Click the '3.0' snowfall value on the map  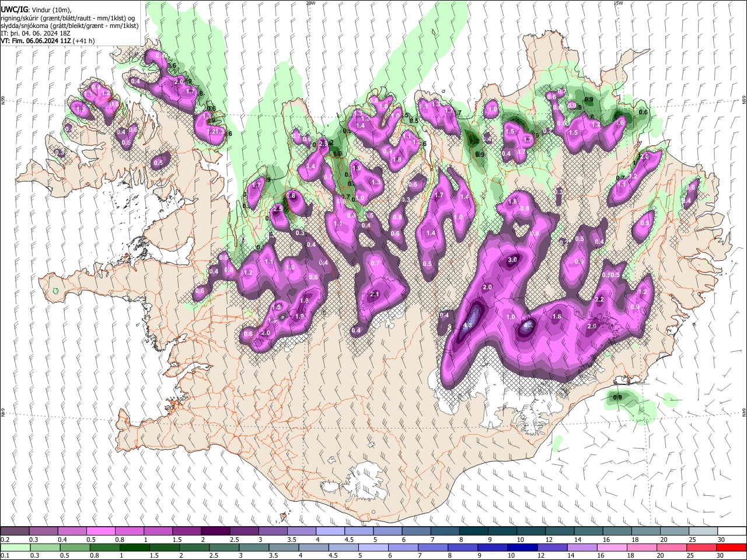click(x=513, y=260)
